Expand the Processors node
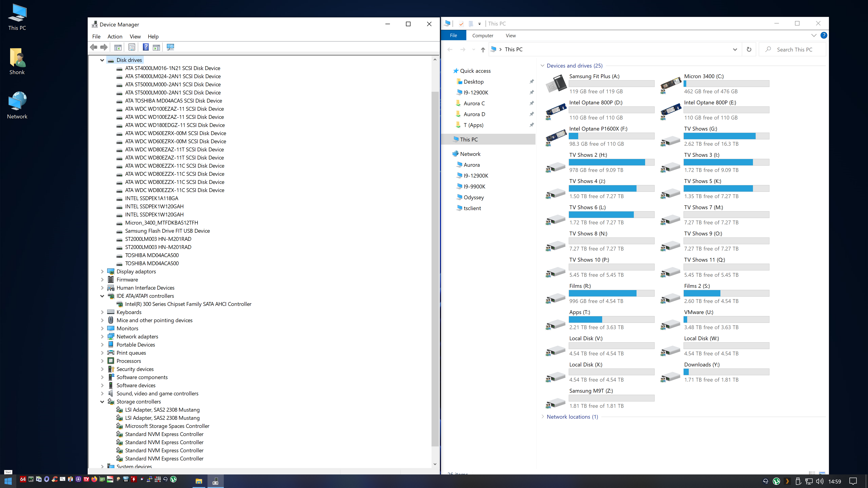The width and height of the screenshot is (868, 488). 102,361
